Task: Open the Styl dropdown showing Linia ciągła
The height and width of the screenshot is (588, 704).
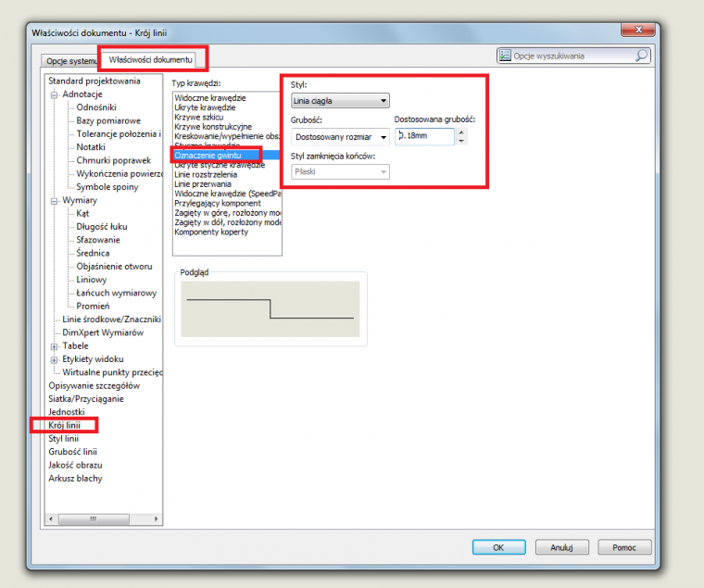Action: click(340, 101)
